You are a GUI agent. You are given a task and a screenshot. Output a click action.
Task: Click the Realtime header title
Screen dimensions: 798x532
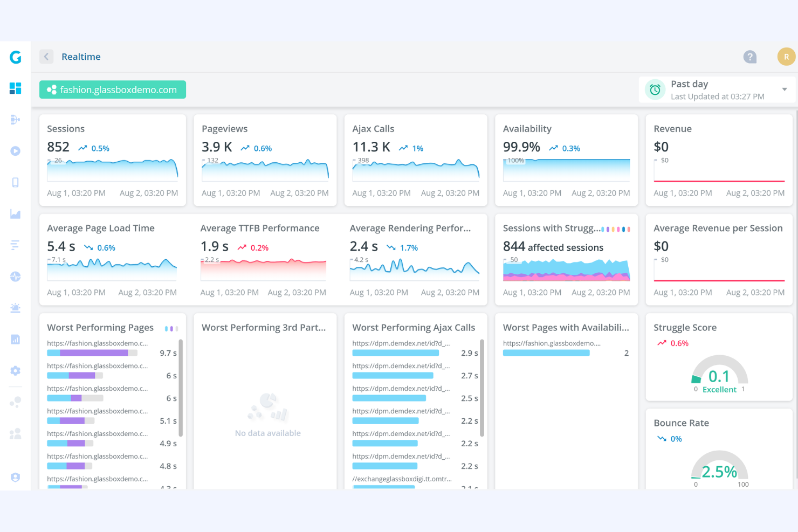pos(81,56)
